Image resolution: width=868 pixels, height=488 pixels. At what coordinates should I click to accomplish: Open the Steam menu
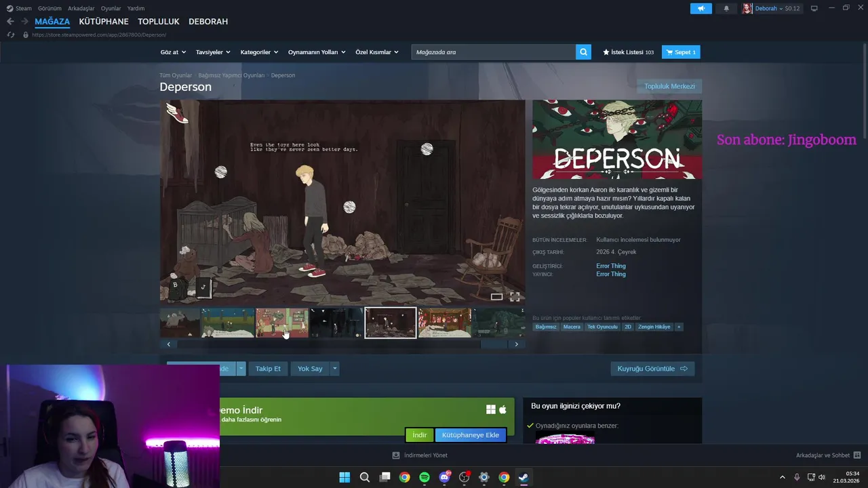pos(19,8)
